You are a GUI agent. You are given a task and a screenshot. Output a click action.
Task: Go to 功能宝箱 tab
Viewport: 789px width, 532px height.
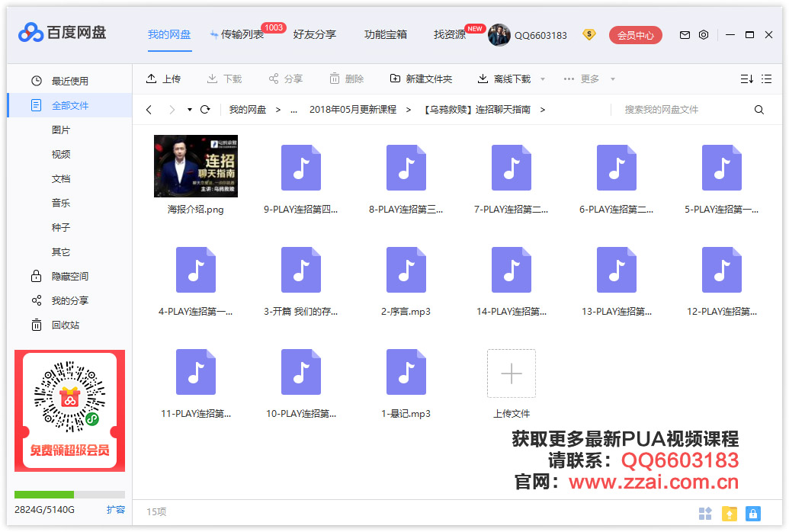pos(386,34)
